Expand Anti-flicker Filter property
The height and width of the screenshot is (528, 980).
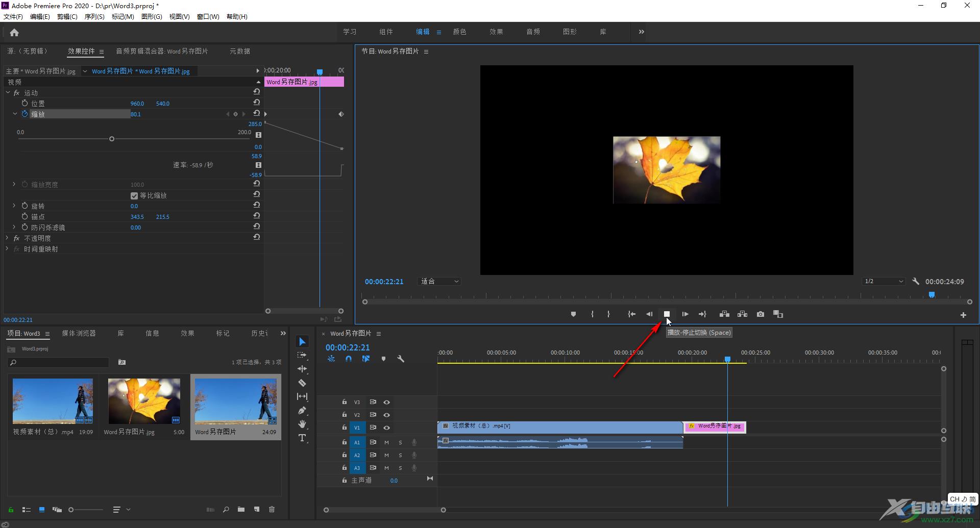point(14,227)
